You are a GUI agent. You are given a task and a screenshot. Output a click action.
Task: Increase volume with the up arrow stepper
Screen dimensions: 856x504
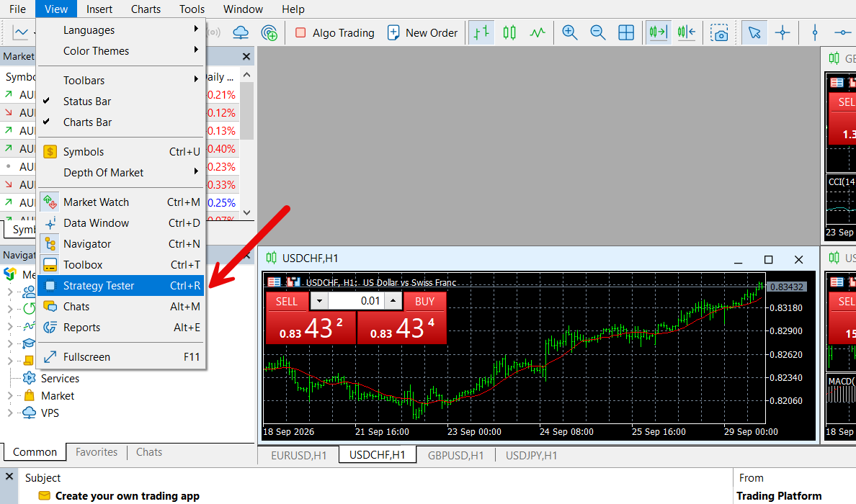pyautogui.click(x=393, y=300)
